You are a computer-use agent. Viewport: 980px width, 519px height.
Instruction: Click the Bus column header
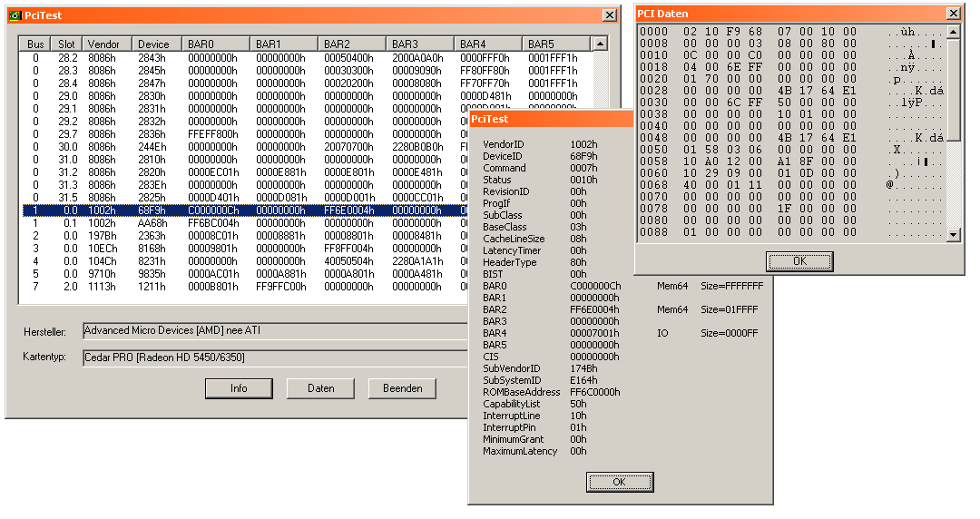point(35,44)
